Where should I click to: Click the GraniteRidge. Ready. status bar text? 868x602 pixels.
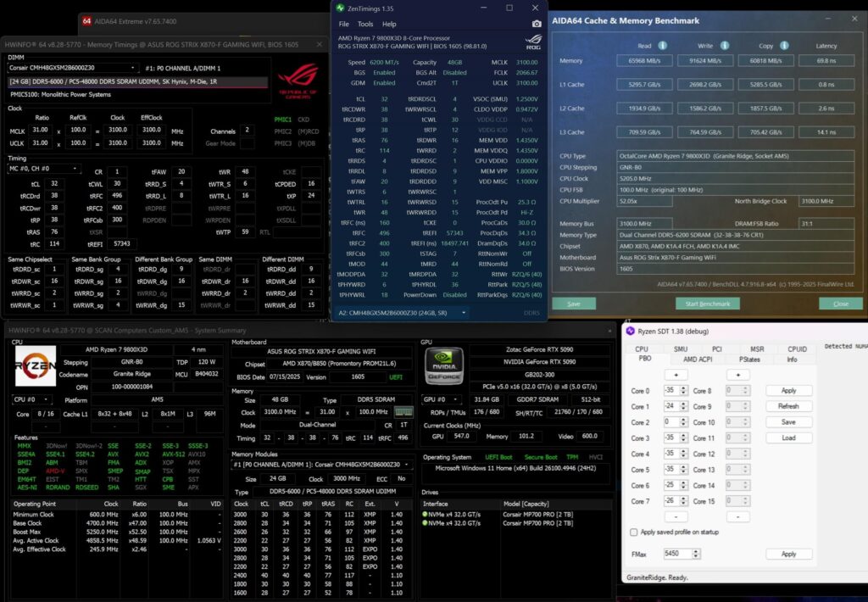(657, 577)
